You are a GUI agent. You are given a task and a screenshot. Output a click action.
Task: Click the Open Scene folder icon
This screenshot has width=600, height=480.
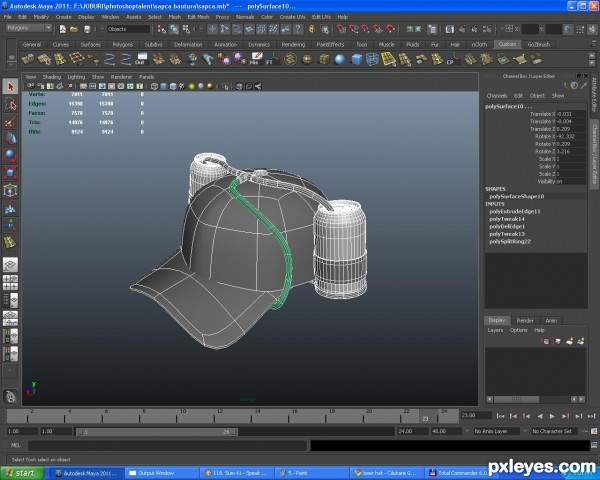(x=74, y=29)
